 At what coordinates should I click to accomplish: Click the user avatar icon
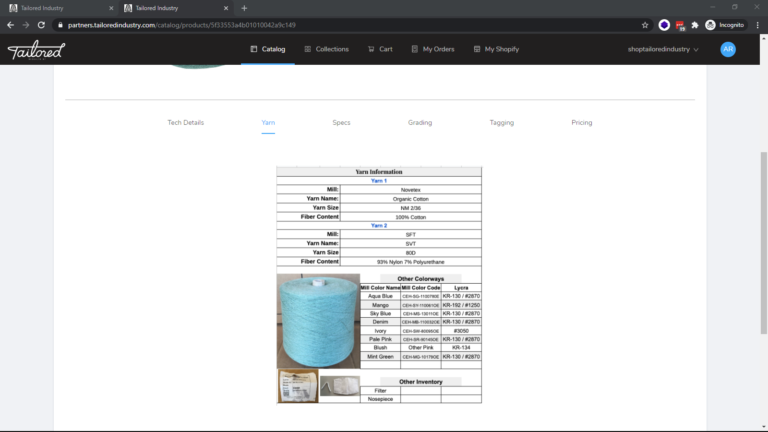click(x=728, y=49)
